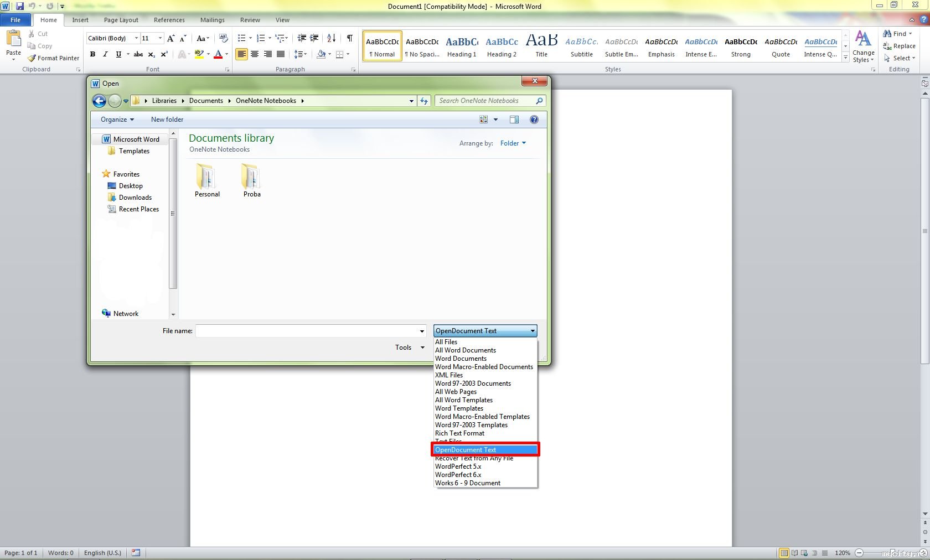Click the Paste icon in the Clipboard group
The height and width of the screenshot is (560, 930).
click(13, 39)
